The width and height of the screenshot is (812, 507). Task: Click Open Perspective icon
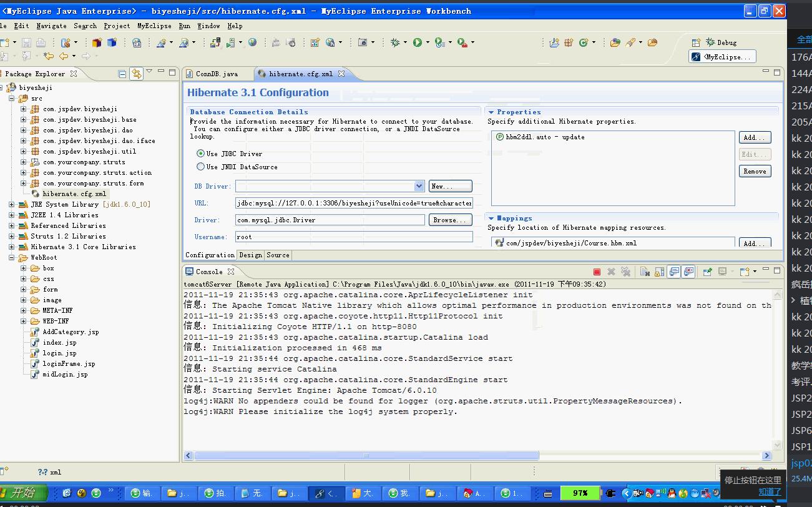pos(696,42)
